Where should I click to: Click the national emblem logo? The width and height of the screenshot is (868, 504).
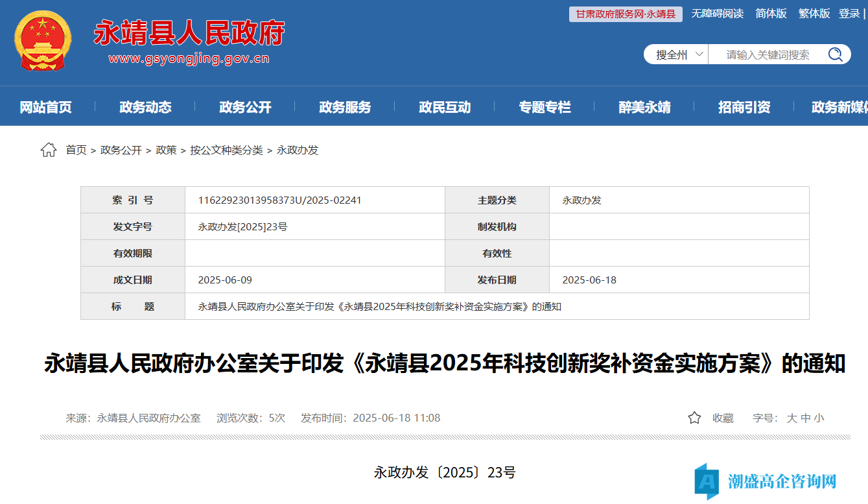coord(43,41)
